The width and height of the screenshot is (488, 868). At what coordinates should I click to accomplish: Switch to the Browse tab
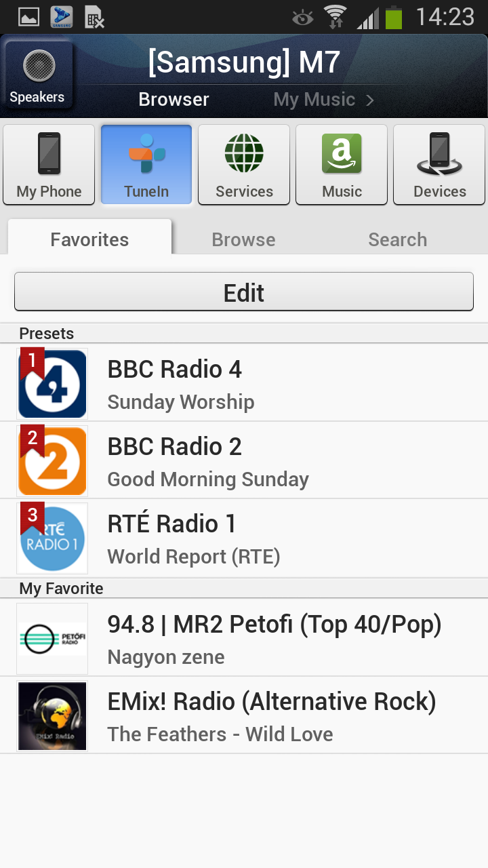243,239
